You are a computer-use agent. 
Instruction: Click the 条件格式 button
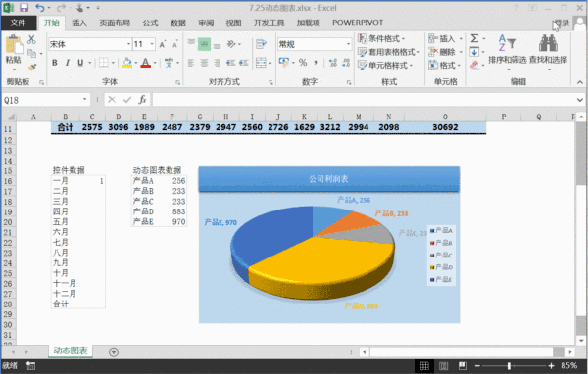381,38
